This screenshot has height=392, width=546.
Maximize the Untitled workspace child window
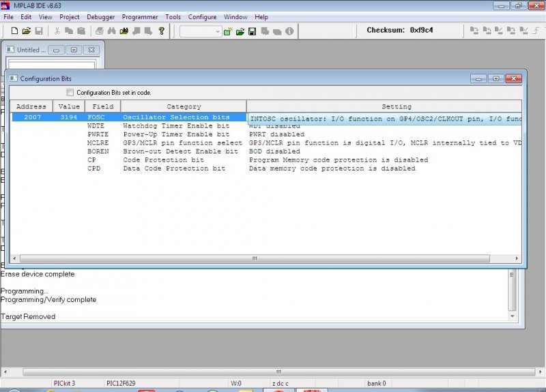point(74,50)
